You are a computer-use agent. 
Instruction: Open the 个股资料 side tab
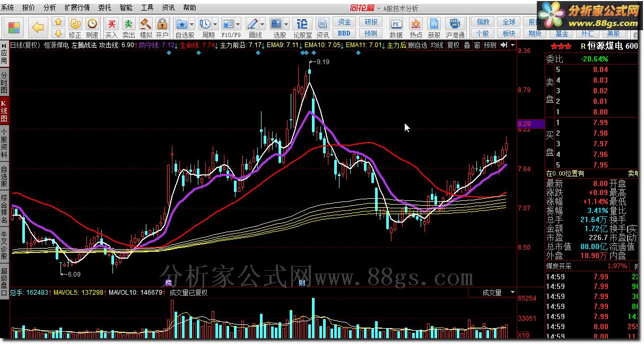4,143
